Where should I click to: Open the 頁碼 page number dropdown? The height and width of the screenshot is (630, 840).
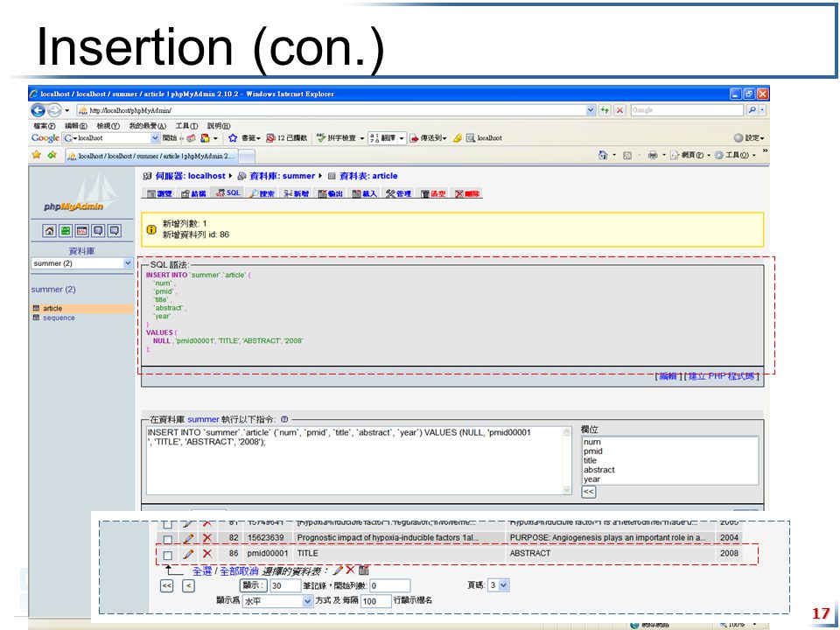pos(498,585)
